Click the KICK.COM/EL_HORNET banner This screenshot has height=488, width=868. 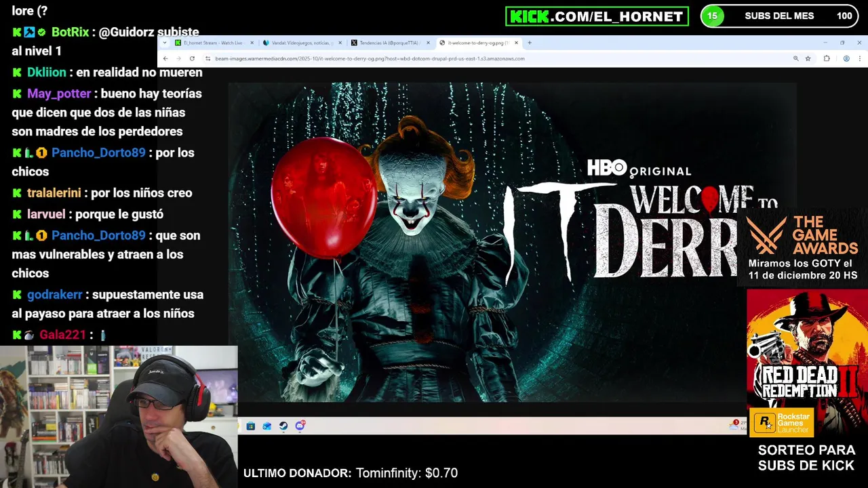tap(597, 16)
